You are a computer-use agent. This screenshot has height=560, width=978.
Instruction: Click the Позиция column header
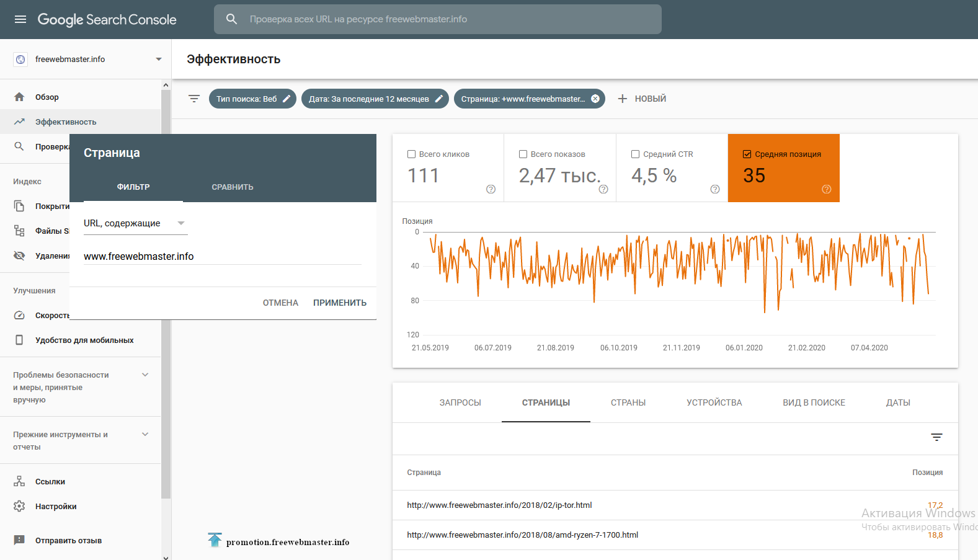pyautogui.click(x=927, y=473)
